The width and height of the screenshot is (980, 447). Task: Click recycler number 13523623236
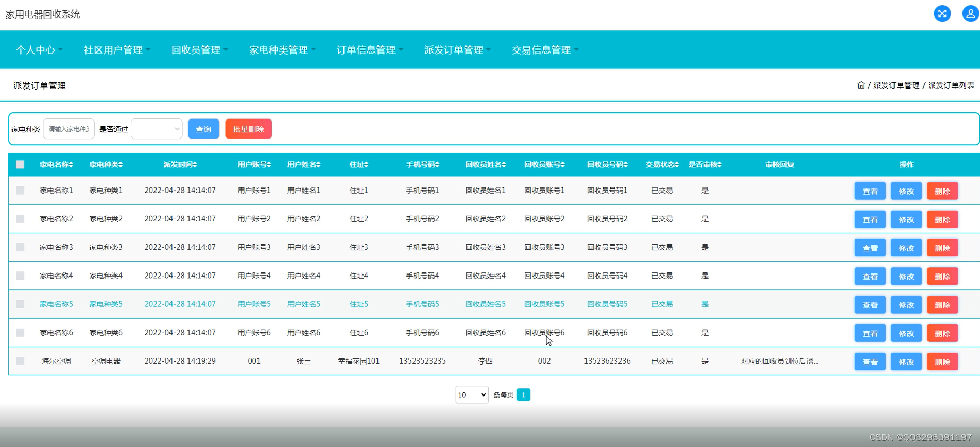(607, 361)
